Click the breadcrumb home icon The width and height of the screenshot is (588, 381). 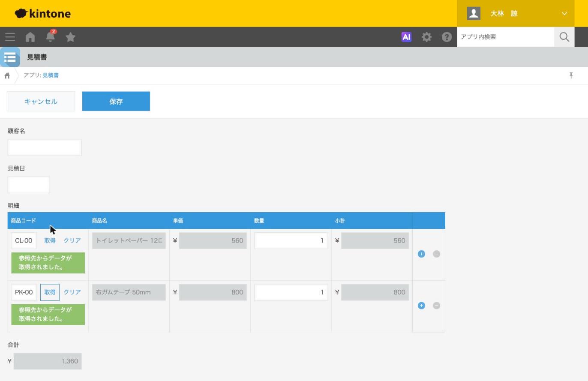[x=7, y=76]
